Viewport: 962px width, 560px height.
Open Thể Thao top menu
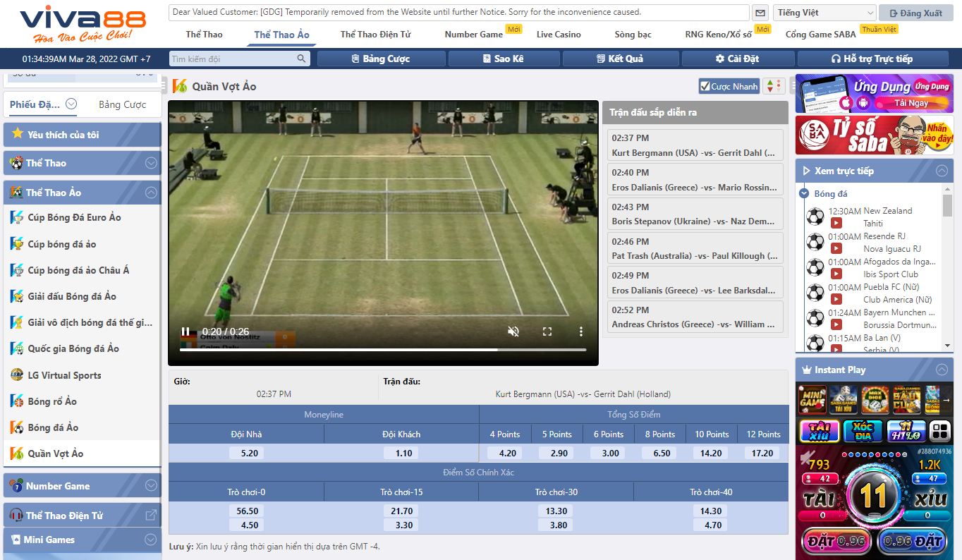(x=204, y=34)
